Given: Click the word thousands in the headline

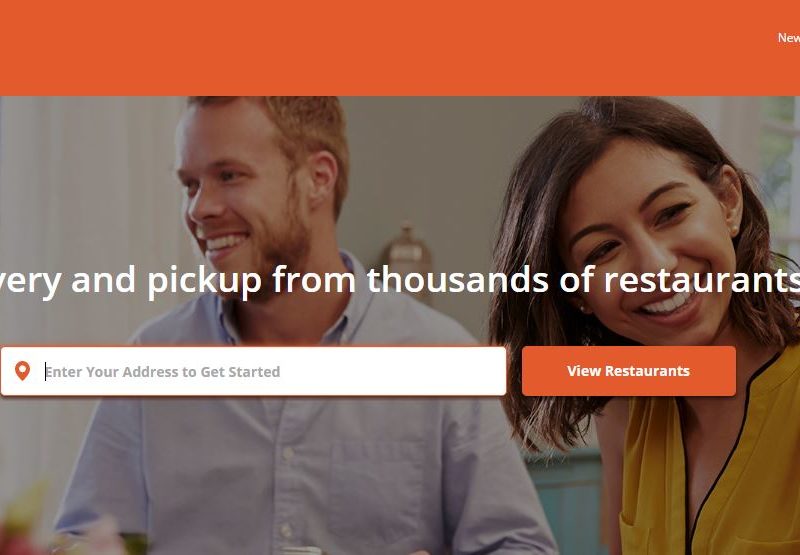Looking at the screenshot, I should pos(458,280).
